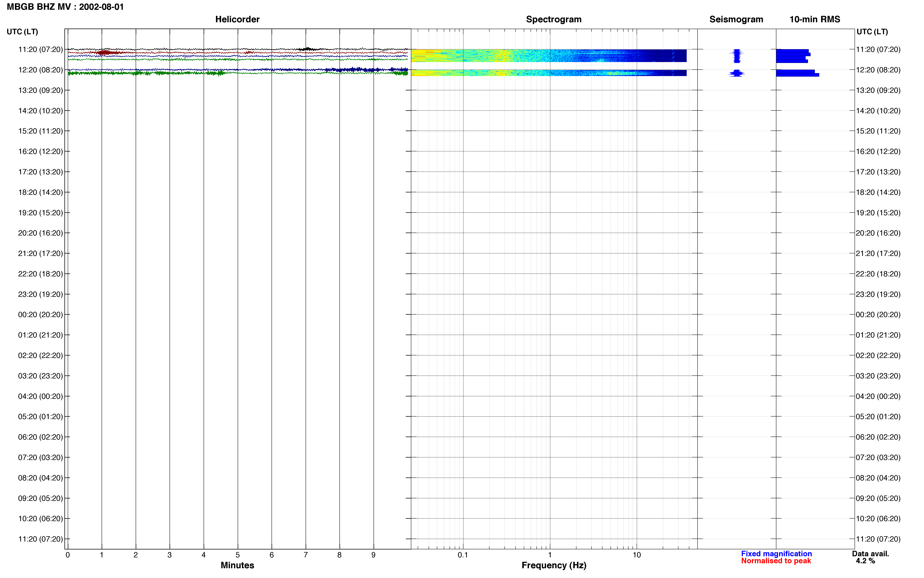The height and width of the screenshot is (578, 924).
Task: Click left-axis time label "13:20 (09:20)"
Action: (40, 90)
